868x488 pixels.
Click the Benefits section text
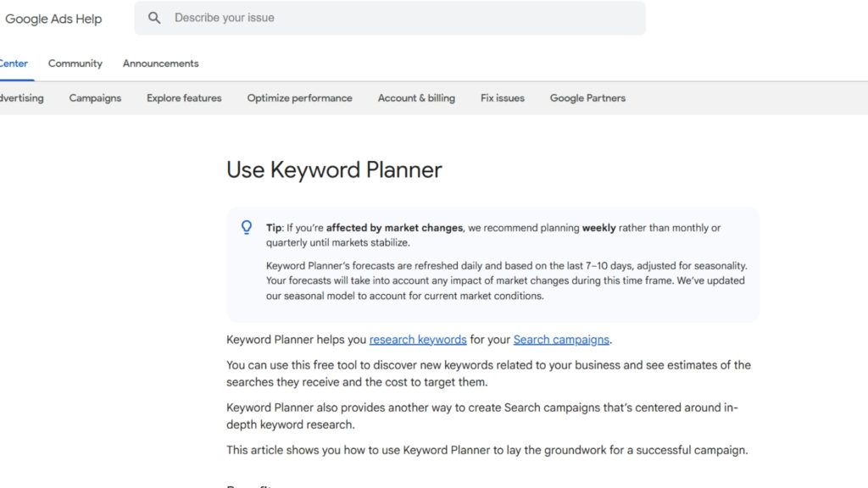pyautogui.click(x=247, y=485)
